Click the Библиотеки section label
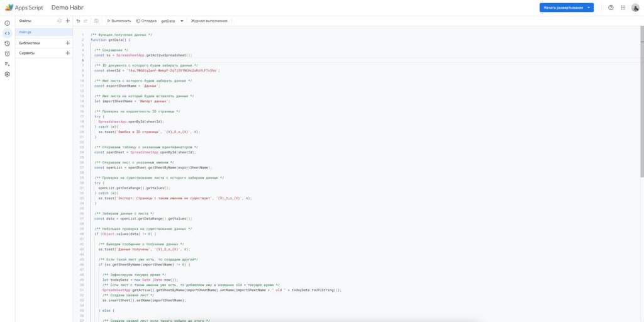644x322 pixels. click(30, 43)
